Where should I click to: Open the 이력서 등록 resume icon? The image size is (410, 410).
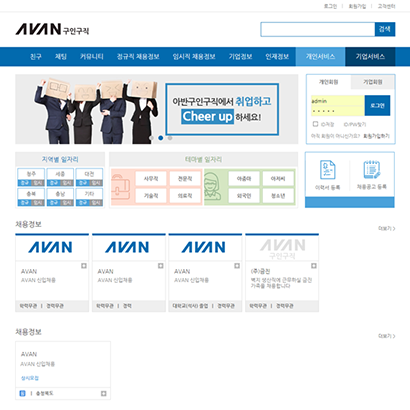pos(328,170)
